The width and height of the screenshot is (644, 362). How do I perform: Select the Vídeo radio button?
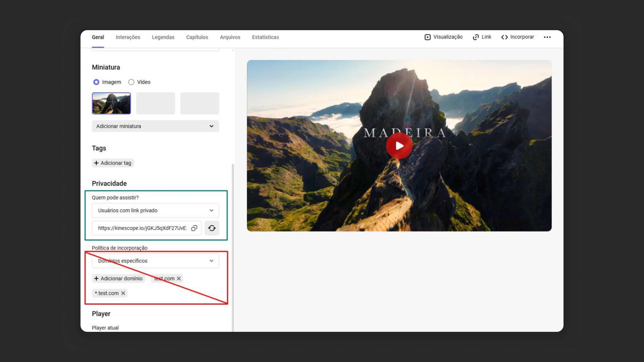[131, 82]
